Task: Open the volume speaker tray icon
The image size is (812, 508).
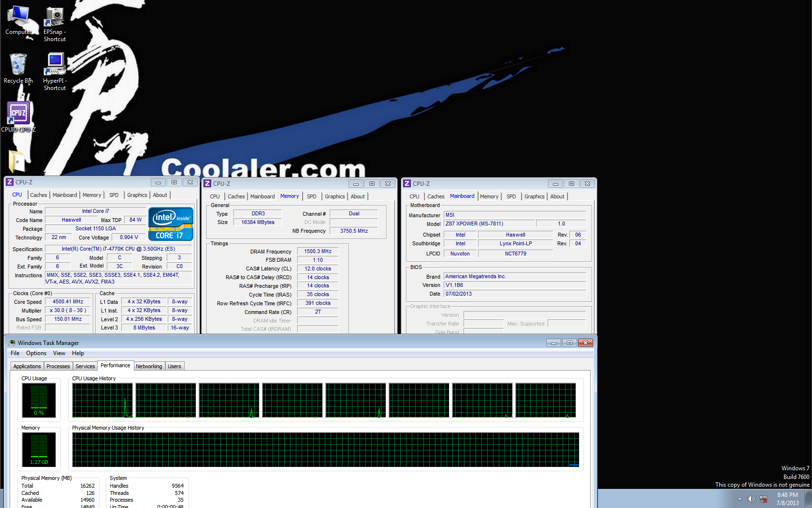Action: tap(751, 499)
